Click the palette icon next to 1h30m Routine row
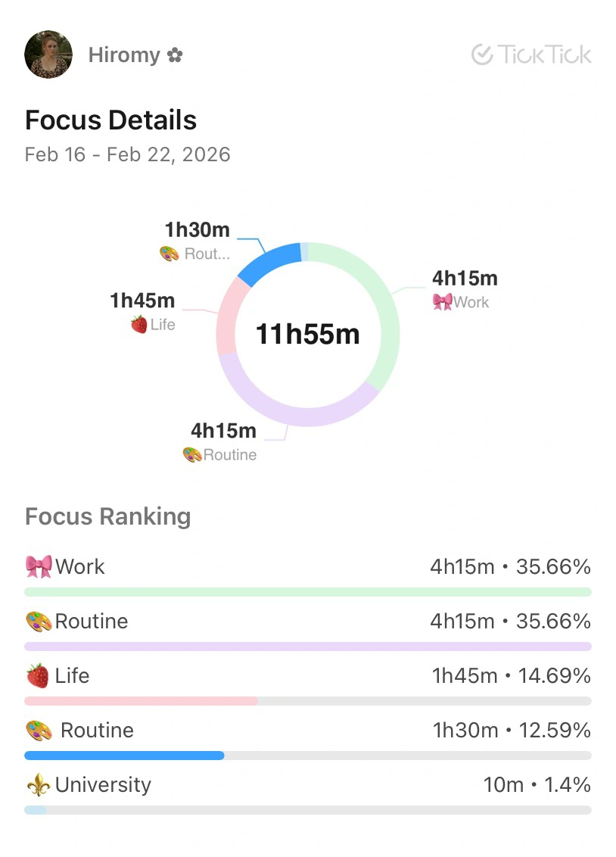Image resolution: width=616 pixels, height=857 pixels. [x=39, y=731]
